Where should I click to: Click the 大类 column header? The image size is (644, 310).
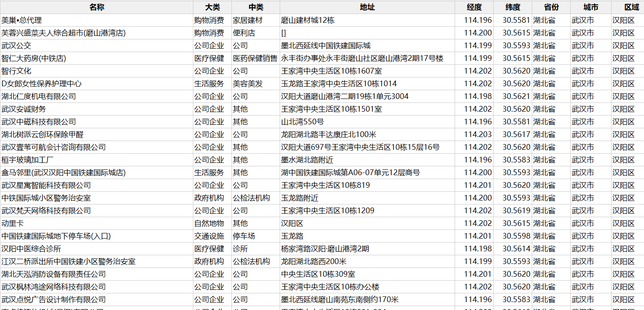pyautogui.click(x=213, y=7)
